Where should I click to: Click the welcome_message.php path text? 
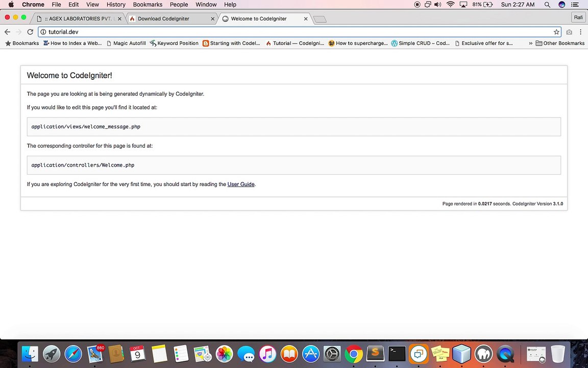coord(86,127)
